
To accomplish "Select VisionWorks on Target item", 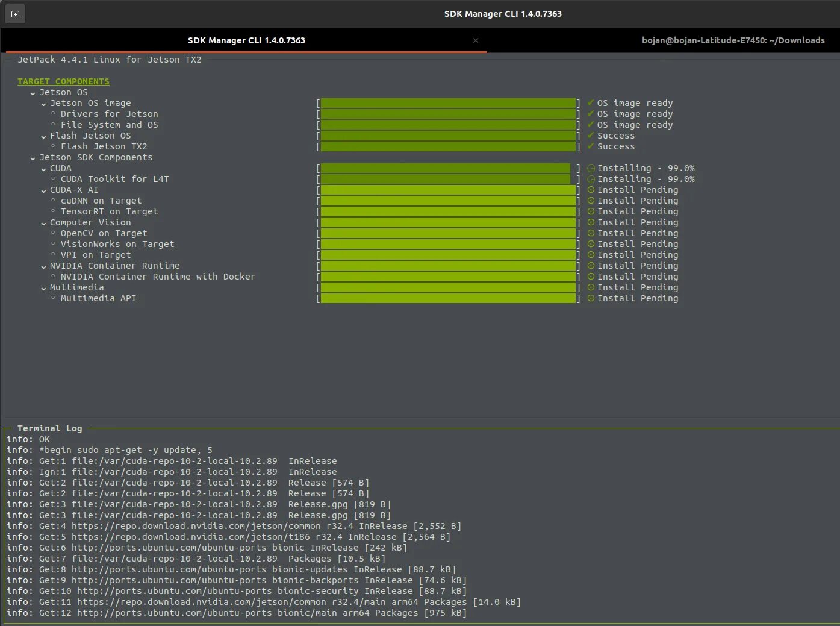I will pyautogui.click(x=117, y=244).
